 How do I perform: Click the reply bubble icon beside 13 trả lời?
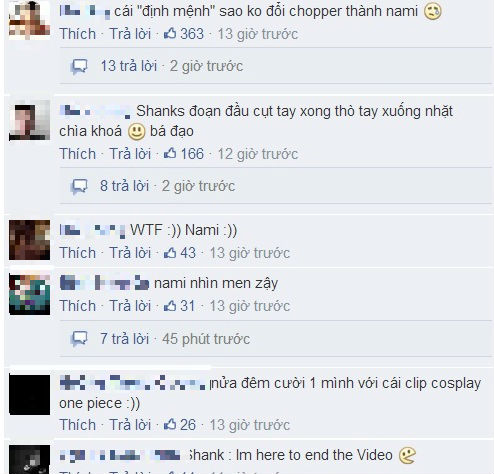79,66
